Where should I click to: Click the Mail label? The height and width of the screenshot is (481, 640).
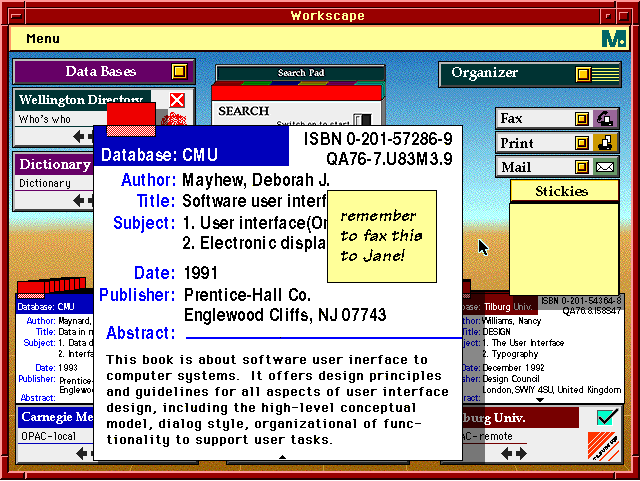click(x=516, y=167)
